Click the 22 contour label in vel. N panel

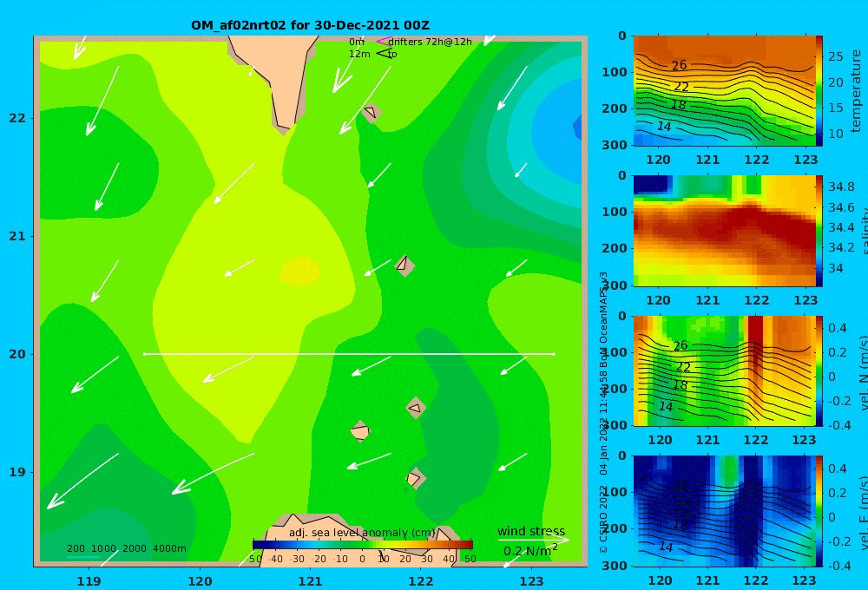(x=683, y=367)
